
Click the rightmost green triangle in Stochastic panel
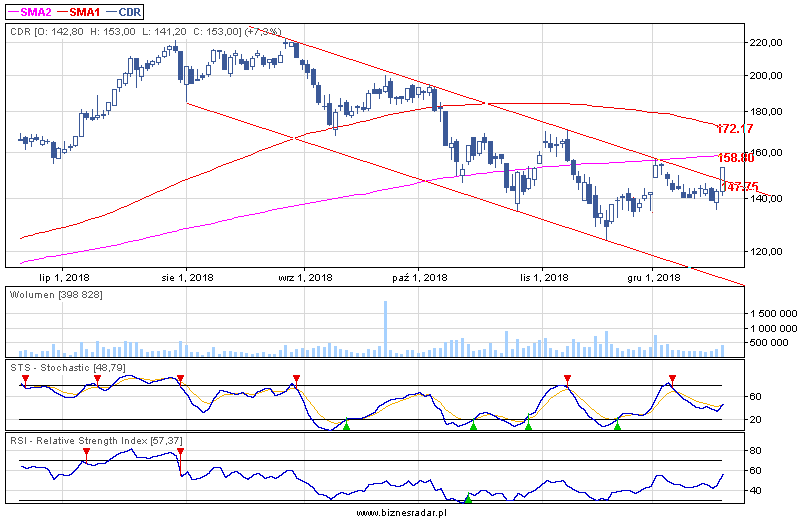(617, 425)
